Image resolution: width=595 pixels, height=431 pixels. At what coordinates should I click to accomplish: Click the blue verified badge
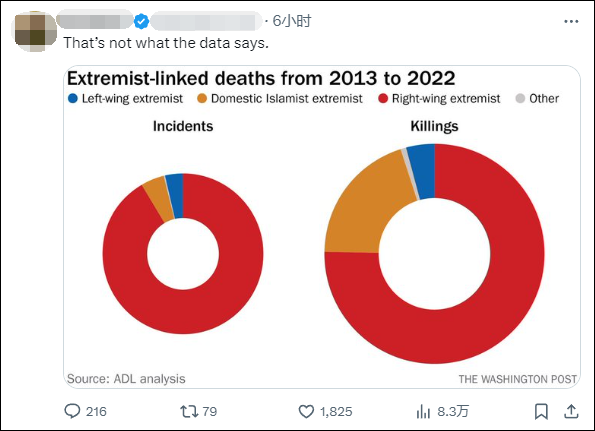[142, 21]
